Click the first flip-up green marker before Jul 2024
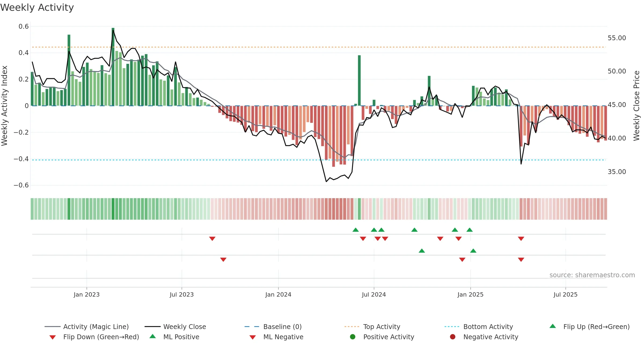644x362 pixels. (356, 230)
